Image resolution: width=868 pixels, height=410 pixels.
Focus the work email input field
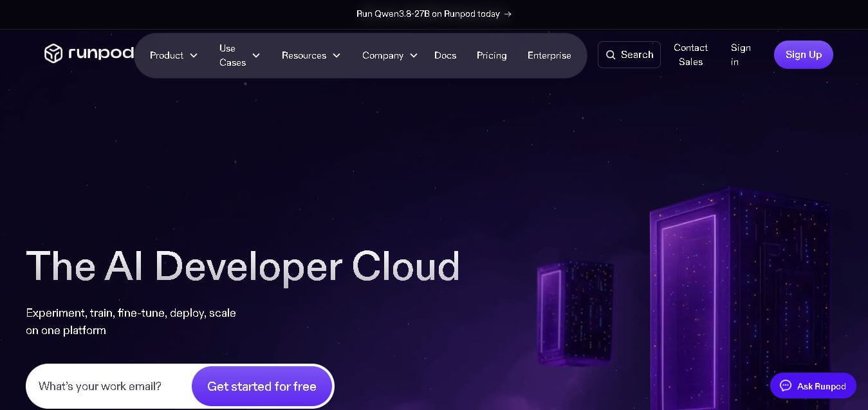pos(109,386)
